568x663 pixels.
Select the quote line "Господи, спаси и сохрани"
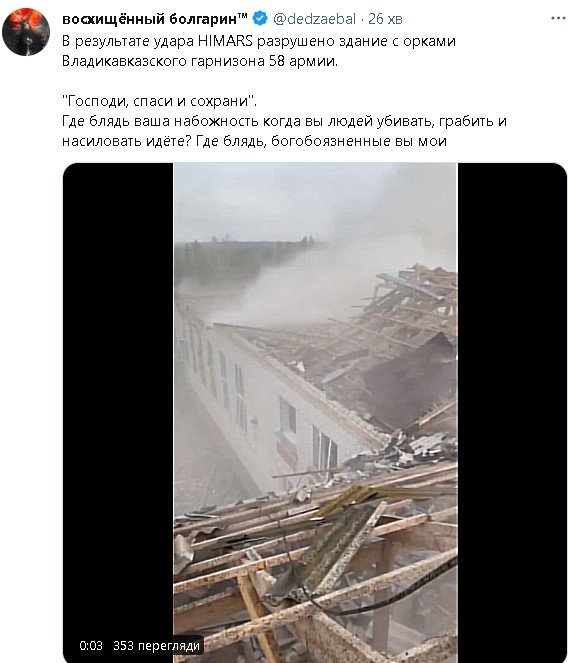coord(159,101)
